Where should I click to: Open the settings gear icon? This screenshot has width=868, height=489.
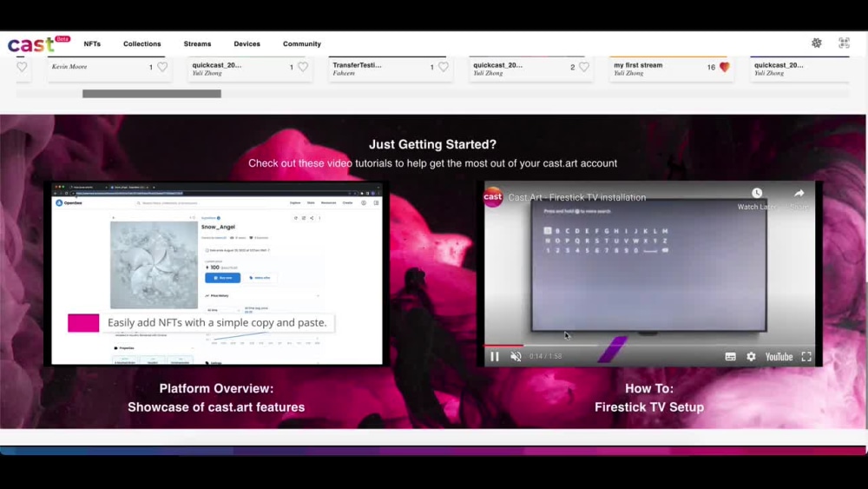click(817, 43)
